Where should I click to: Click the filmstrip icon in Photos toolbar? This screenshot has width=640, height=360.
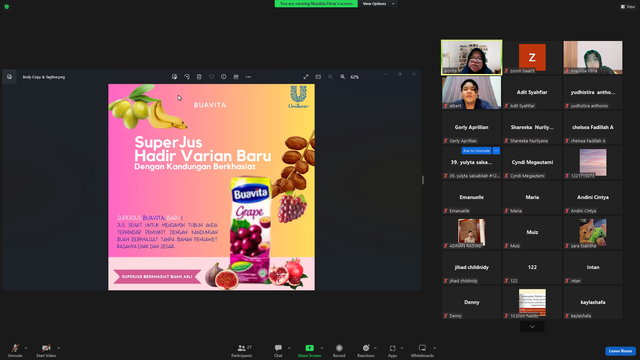318,77
